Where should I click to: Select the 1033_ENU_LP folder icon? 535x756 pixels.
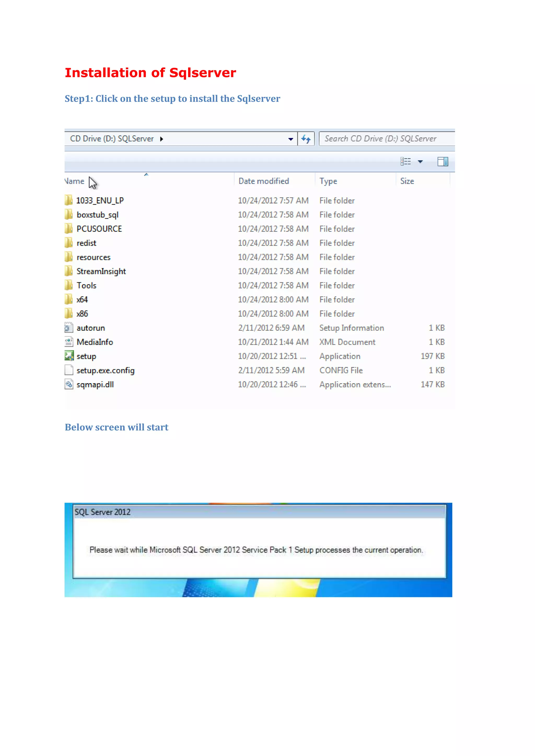pos(69,200)
